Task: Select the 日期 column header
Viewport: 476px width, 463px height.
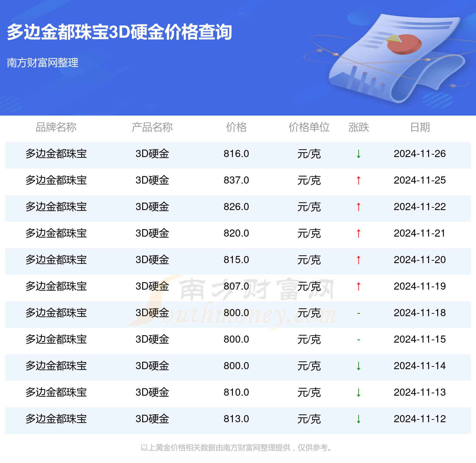Action: 420,127
